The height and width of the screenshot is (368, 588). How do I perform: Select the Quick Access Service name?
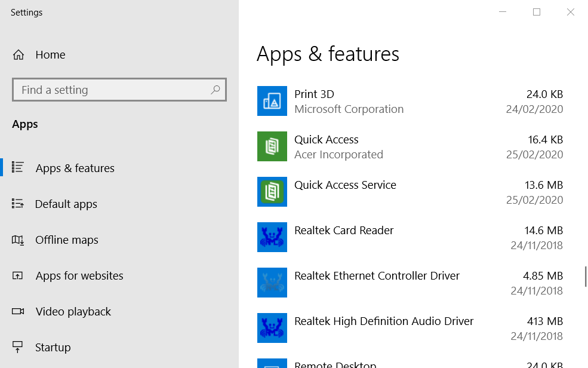coord(346,185)
